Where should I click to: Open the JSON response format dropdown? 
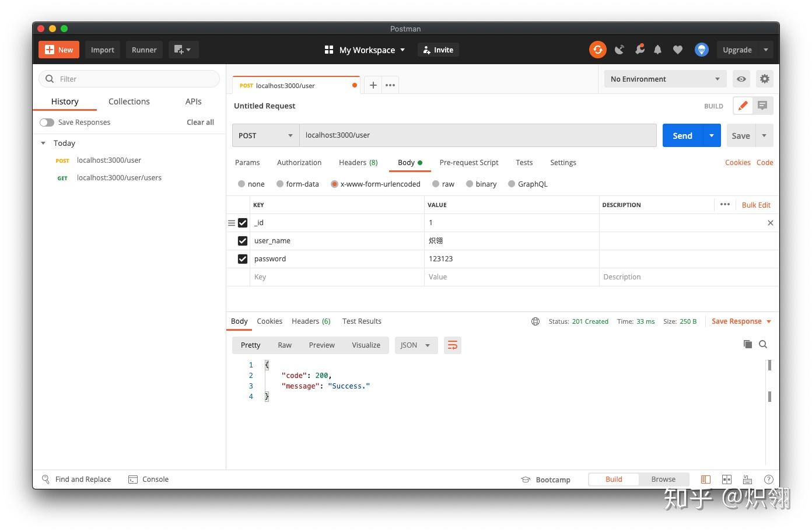415,345
